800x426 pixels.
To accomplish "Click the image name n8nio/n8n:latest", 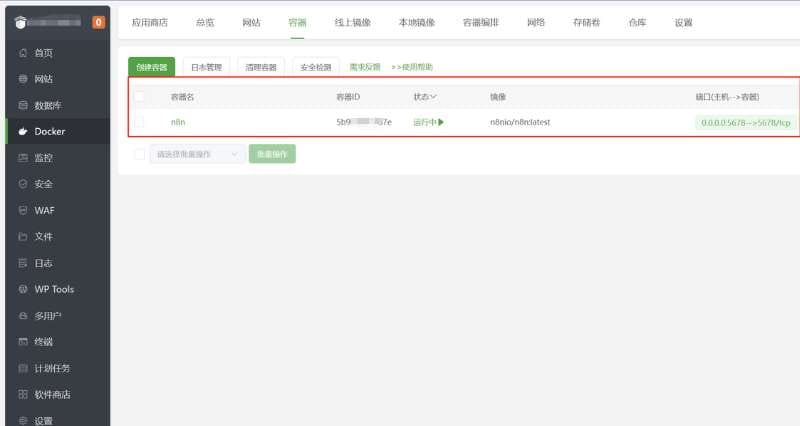I will coord(520,122).
